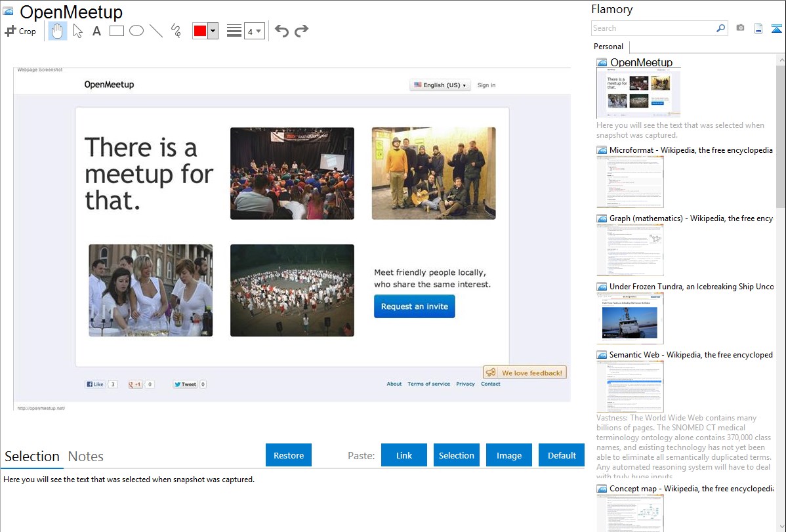Open the Microformat - Wikipedia snapshot title
This screenshot has width=786, height=532.
(691, 150)
